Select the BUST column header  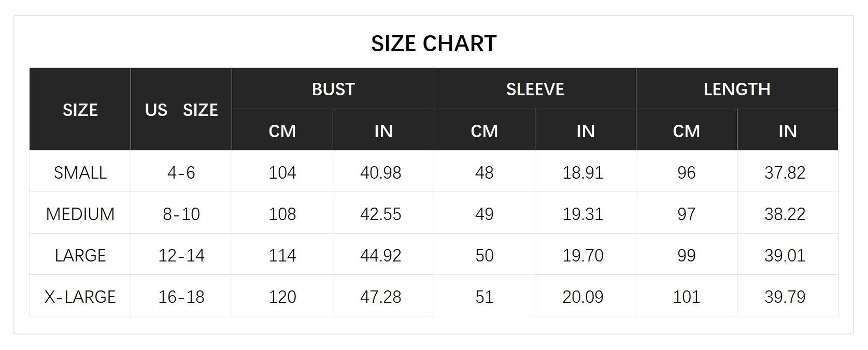point(333,89)
